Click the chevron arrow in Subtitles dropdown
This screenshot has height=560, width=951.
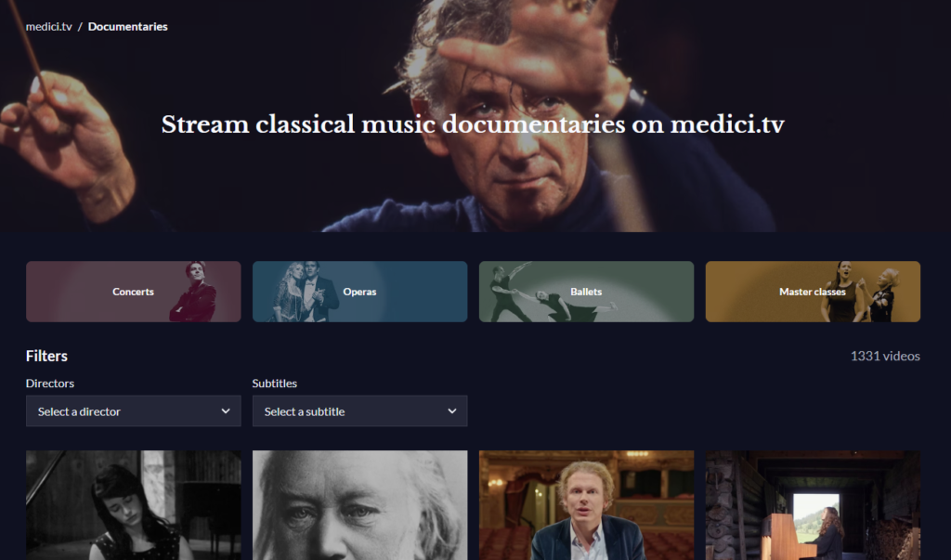452,411
